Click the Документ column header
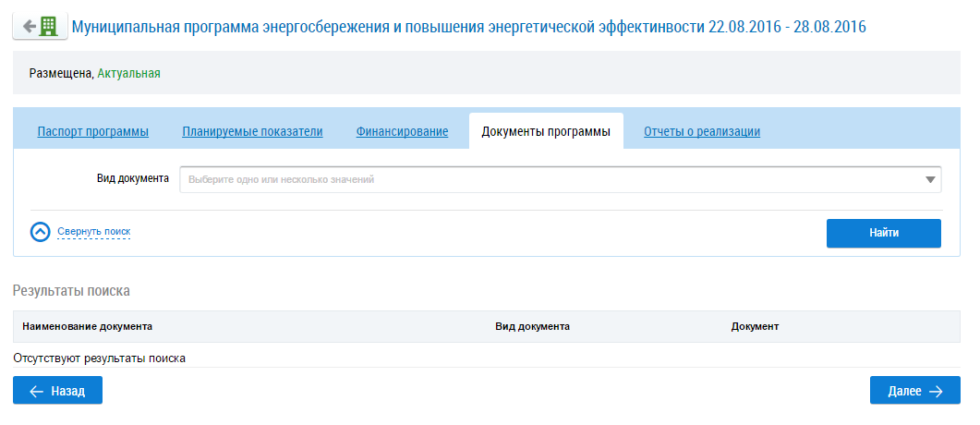980x425 pixels. coord(755,326)
